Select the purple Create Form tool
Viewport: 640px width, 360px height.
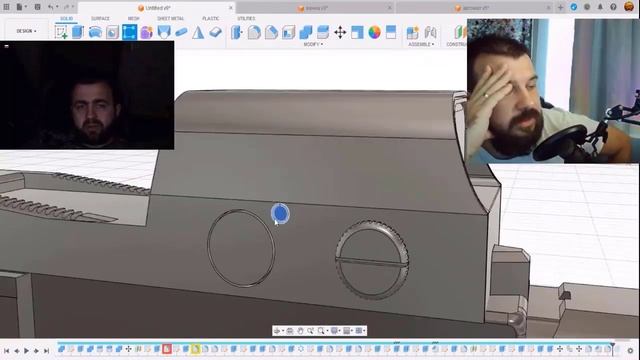coord(147,32)
